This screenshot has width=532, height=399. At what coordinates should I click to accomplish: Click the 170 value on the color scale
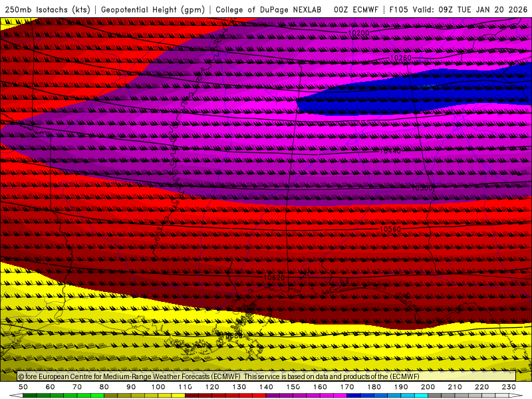click(x=347, y=387)
